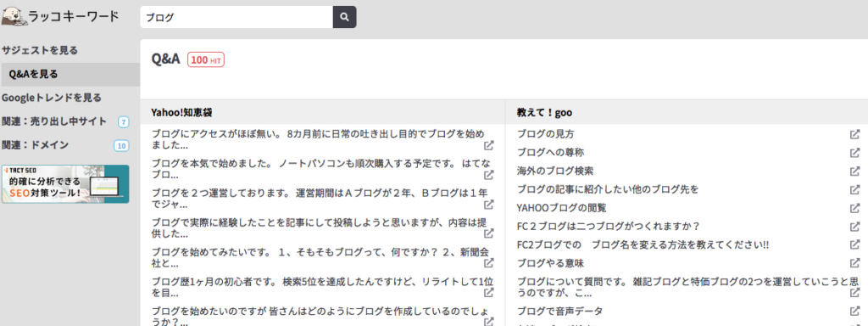The width and height of the screenshot is (868, 326).
Task: Click the 海外のブログ検索 entry text
Action: (x=554, y=171)
